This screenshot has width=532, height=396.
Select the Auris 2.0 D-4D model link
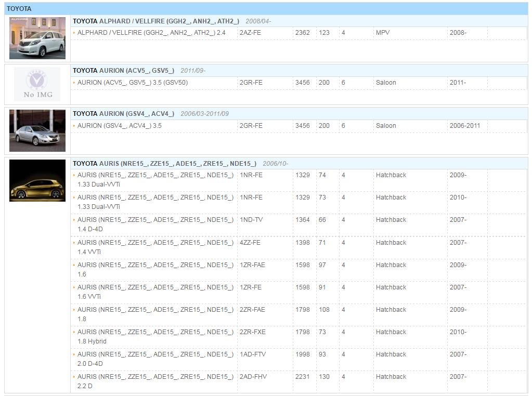[x=155, y=359]
